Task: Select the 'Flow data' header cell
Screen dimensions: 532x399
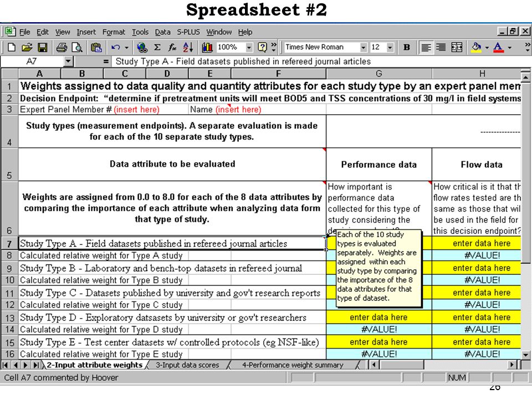Action: pyautogui.click(x=477, y=165)
